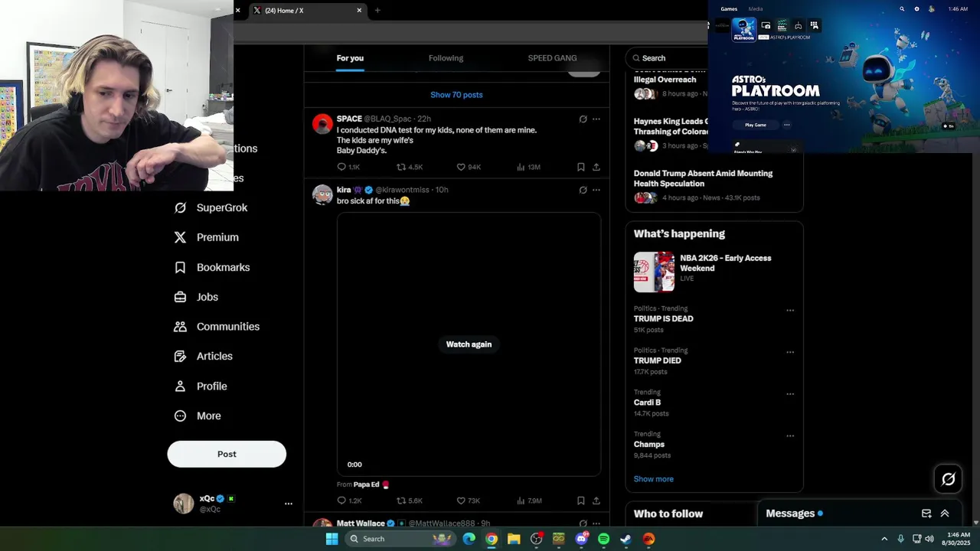Like kira's post with 73K likes
The height and width of the screenshot is (551, 980).
tap(469, 500)
